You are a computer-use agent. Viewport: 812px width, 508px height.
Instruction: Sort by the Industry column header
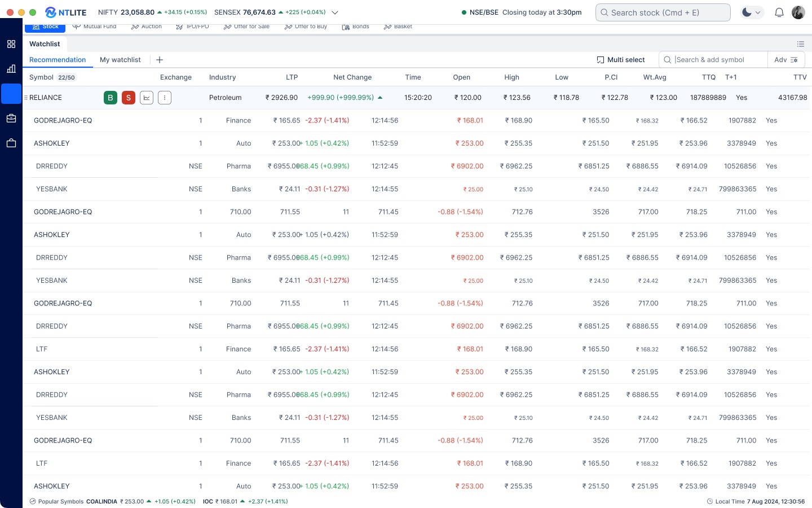coord(222,77)
